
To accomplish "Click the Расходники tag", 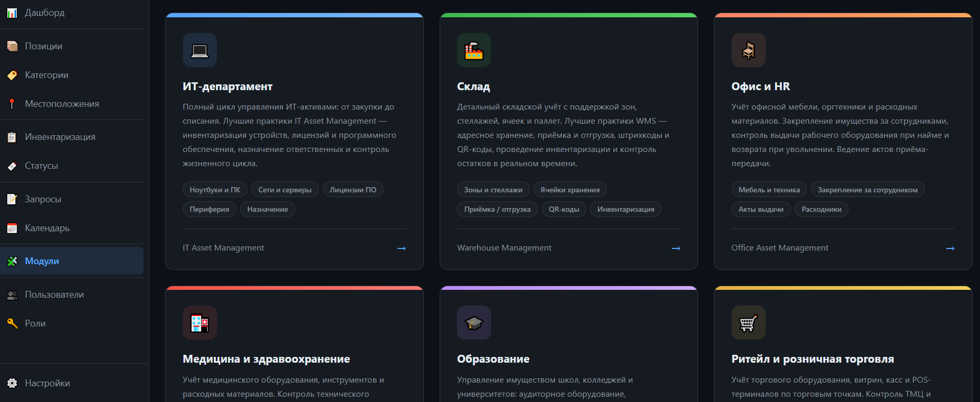I will 822,209.
